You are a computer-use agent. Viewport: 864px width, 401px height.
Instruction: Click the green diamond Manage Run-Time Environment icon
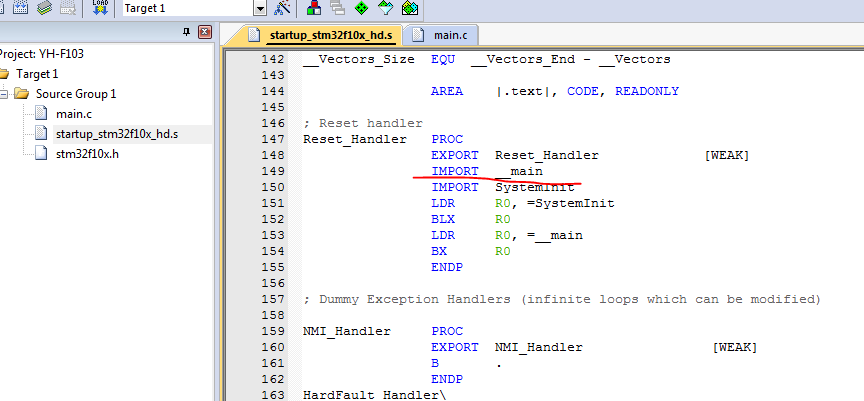[x=361, y=8]
